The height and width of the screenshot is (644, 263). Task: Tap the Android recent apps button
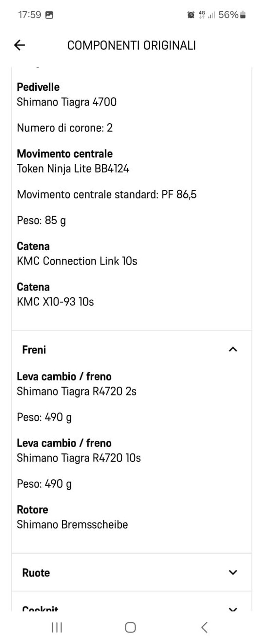click(57, 627)
